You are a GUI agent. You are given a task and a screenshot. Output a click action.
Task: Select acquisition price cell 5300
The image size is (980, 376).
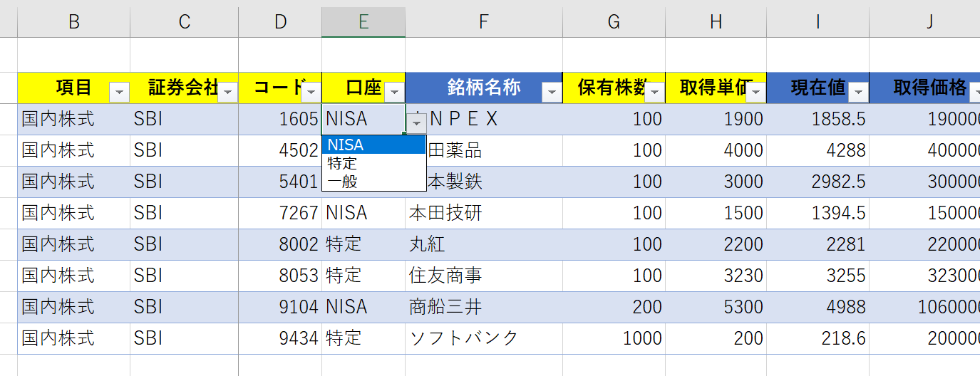[716, 307]
